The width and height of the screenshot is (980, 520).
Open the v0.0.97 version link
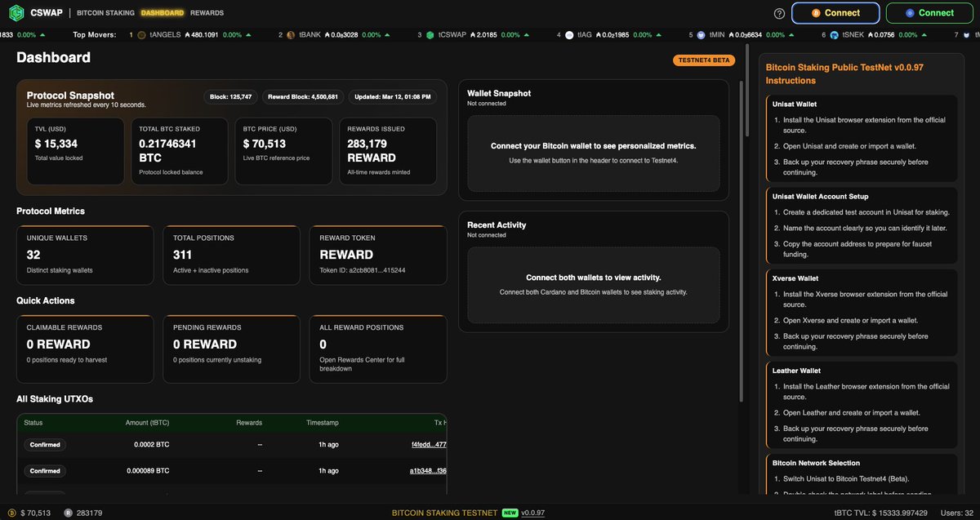pyautogui.click(x=532, y=513)
